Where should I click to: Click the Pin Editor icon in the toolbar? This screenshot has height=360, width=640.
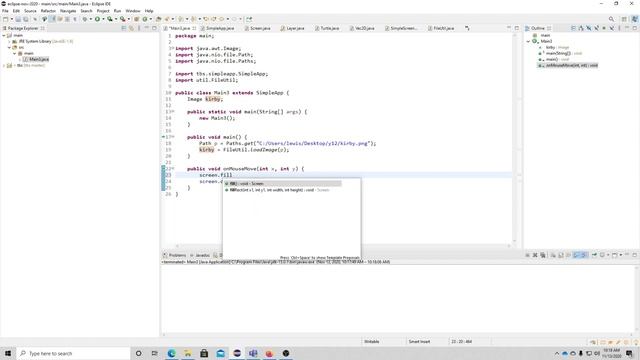pos(249,19)
